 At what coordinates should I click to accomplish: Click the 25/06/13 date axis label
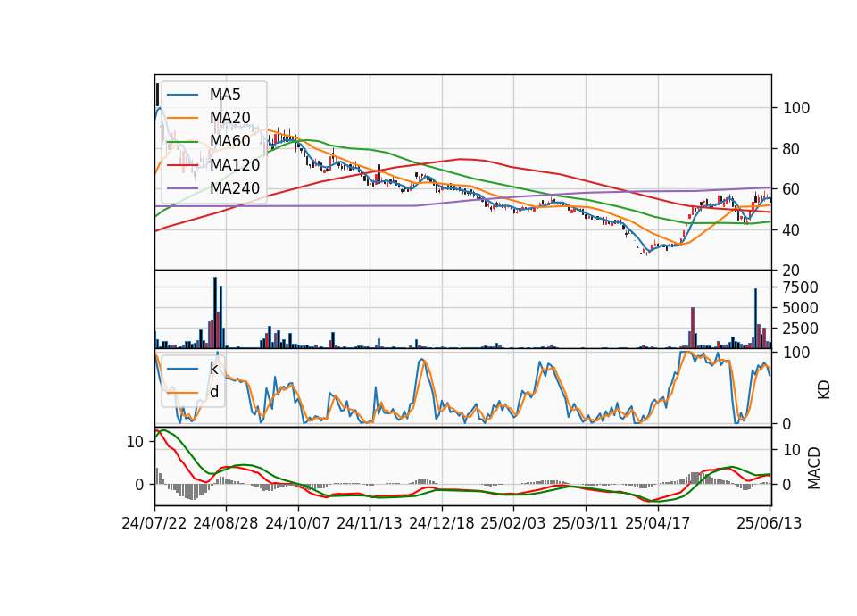pos(769,523)
